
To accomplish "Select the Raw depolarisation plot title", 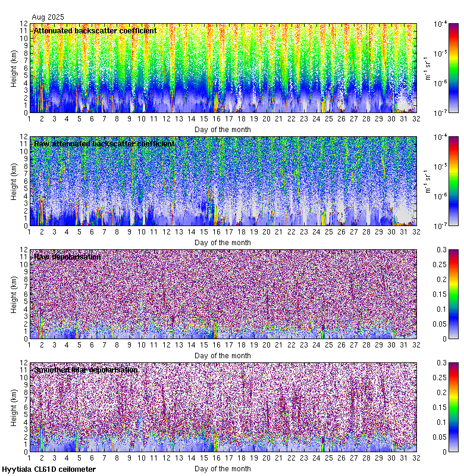I will click(x=67, y=256).
